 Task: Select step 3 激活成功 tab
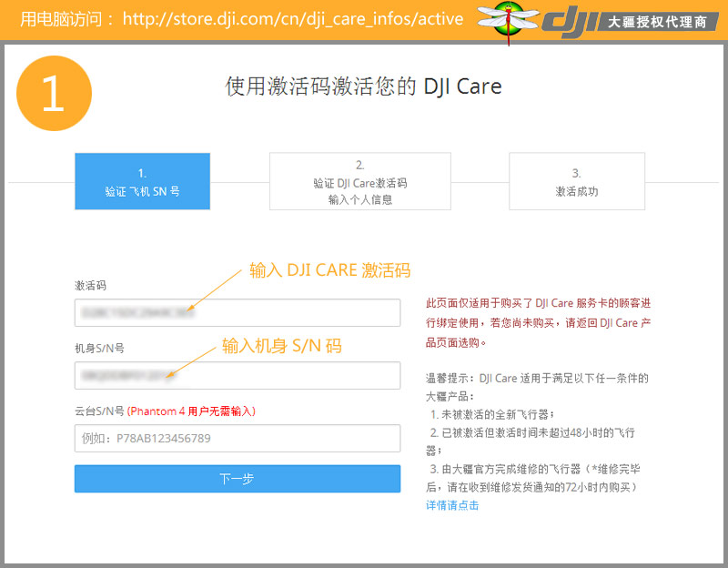tap(577, 181)
